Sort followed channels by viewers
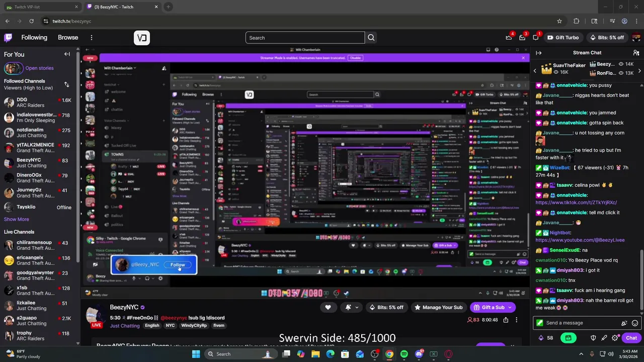644x362 pixels. click(x=66, y=84)
